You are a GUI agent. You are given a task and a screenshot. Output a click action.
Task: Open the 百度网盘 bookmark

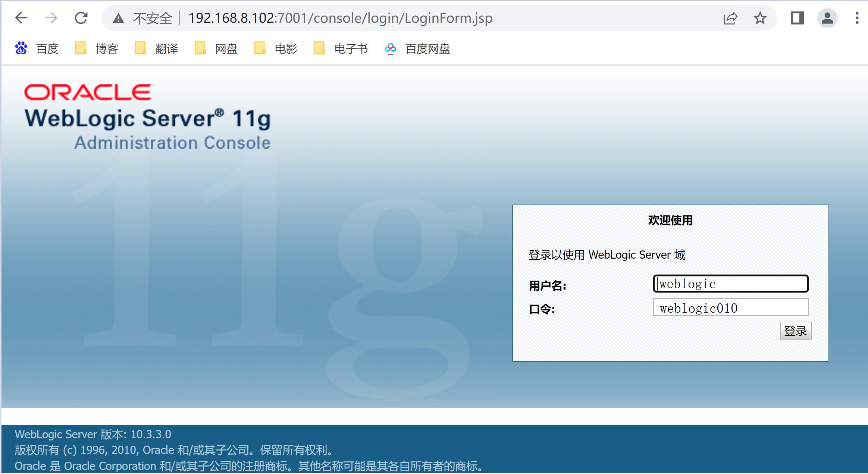point(417,48)
